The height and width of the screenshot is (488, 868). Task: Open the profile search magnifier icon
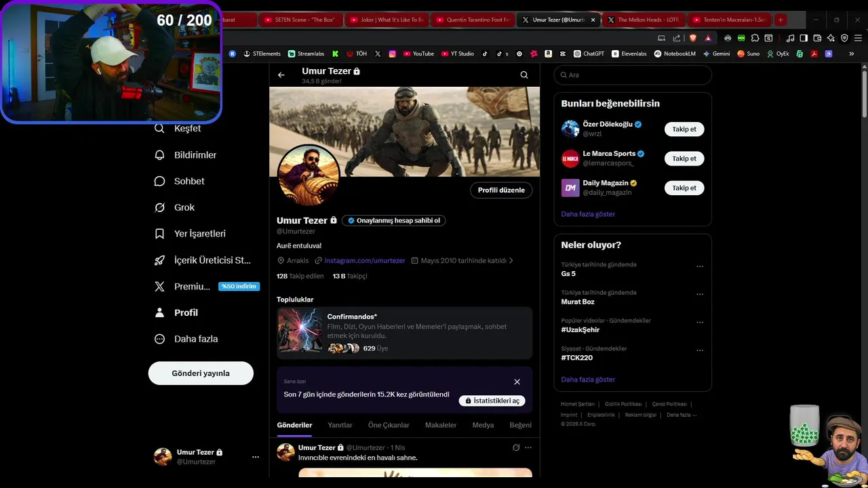click(x=524, y=75)
